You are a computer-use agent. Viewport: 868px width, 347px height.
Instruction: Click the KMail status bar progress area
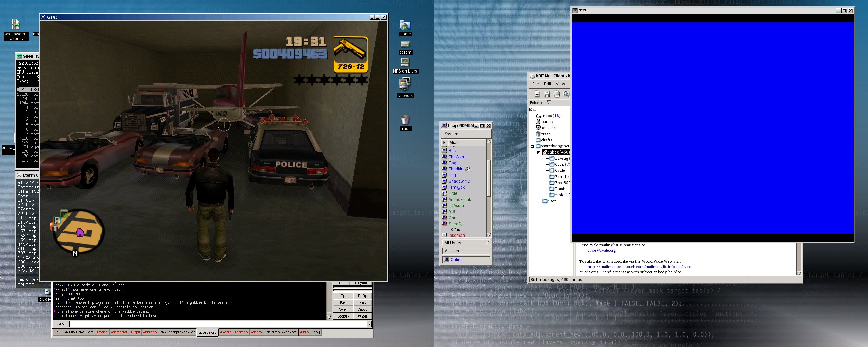pos(775,280)
